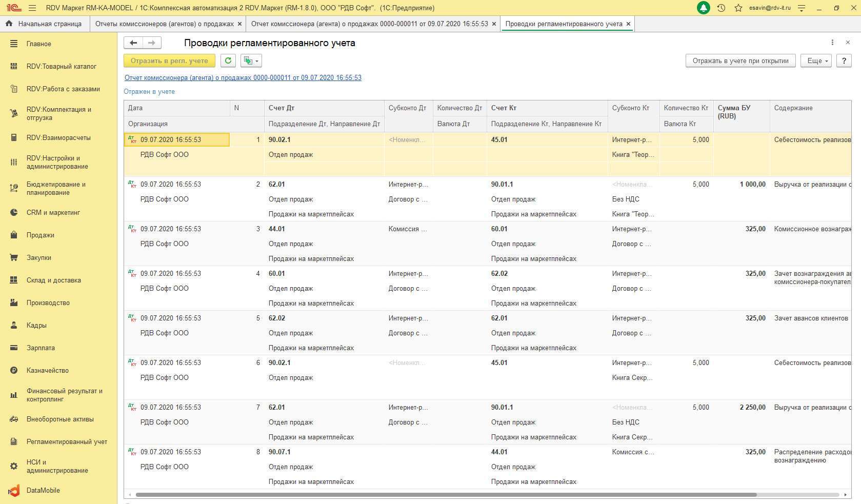The image size is (861, 504).
Task: Switch to 'Отчеты комиссионеров (агентов) о продажах' tab
Action: (x=164, y=24)
